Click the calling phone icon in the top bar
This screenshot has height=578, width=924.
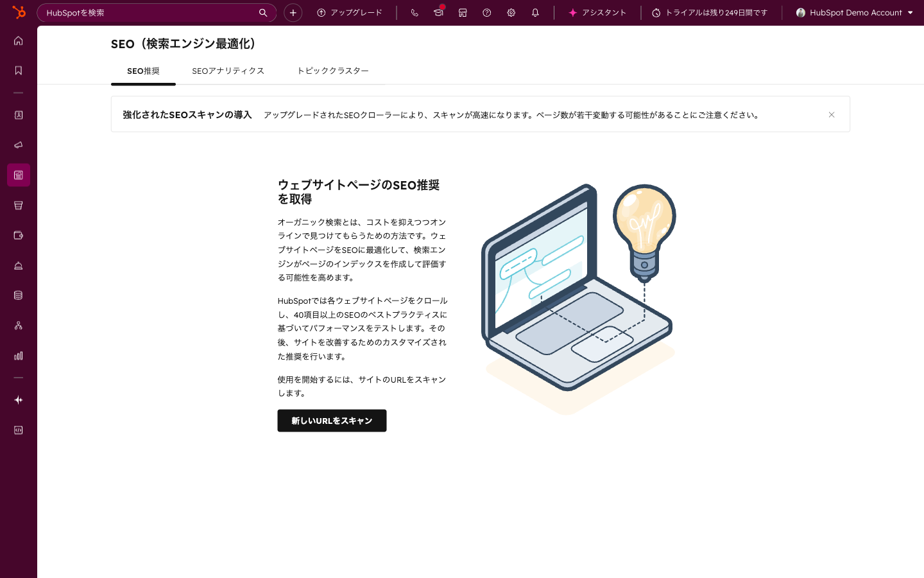(415, 12)
